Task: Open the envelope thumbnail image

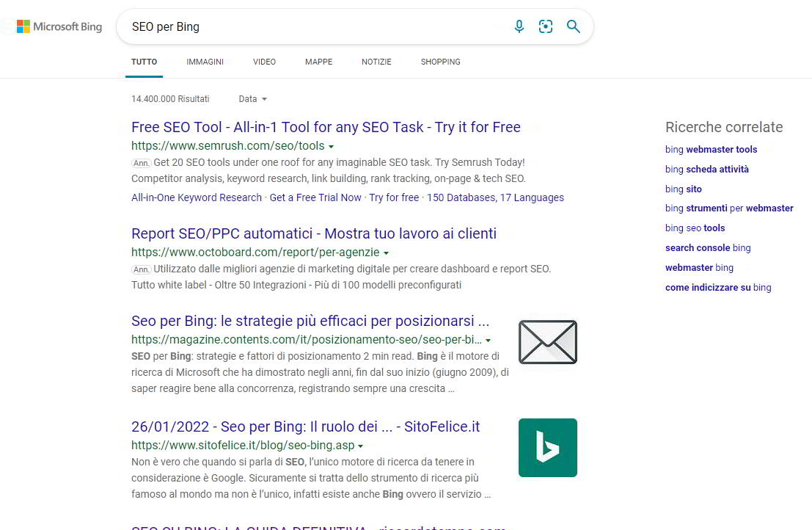Action: coord(547,342)
